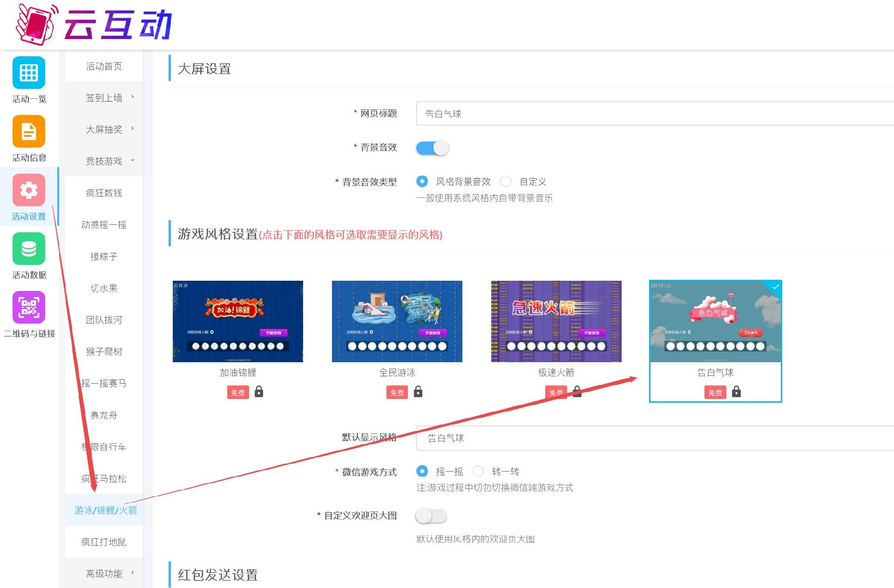Select the 活动设置 gear icon
The height and width of the screenshot is (588, 894).
coord(29,190)
